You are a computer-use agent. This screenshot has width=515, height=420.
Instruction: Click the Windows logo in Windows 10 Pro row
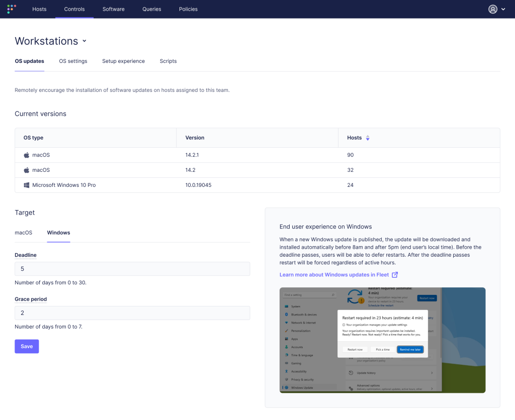[27, 185]
